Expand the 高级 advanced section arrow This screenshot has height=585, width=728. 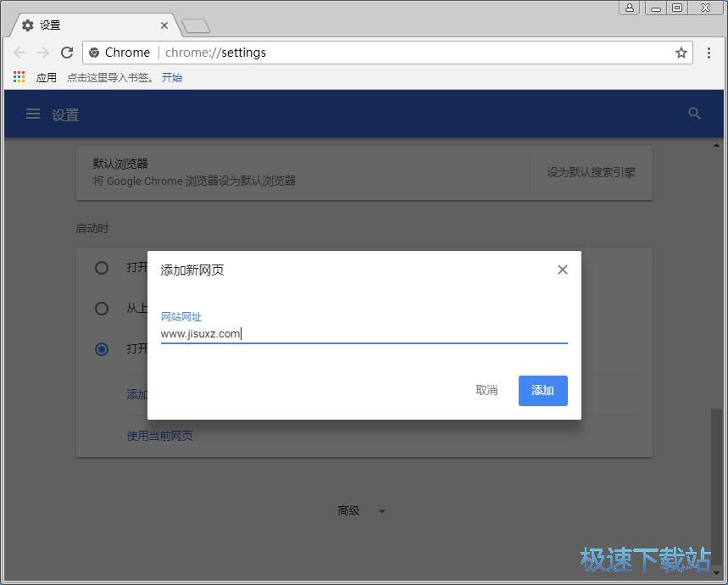point(382,511)
